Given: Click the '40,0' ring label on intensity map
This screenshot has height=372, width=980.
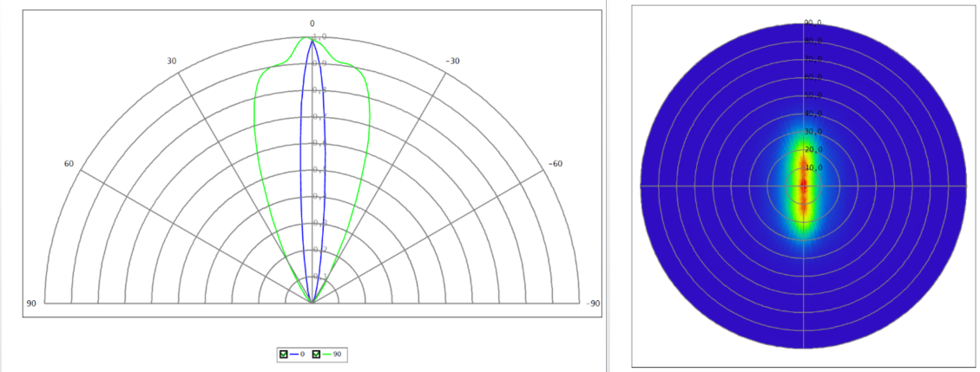Looking at the screenshot, I should click(813, 114).
